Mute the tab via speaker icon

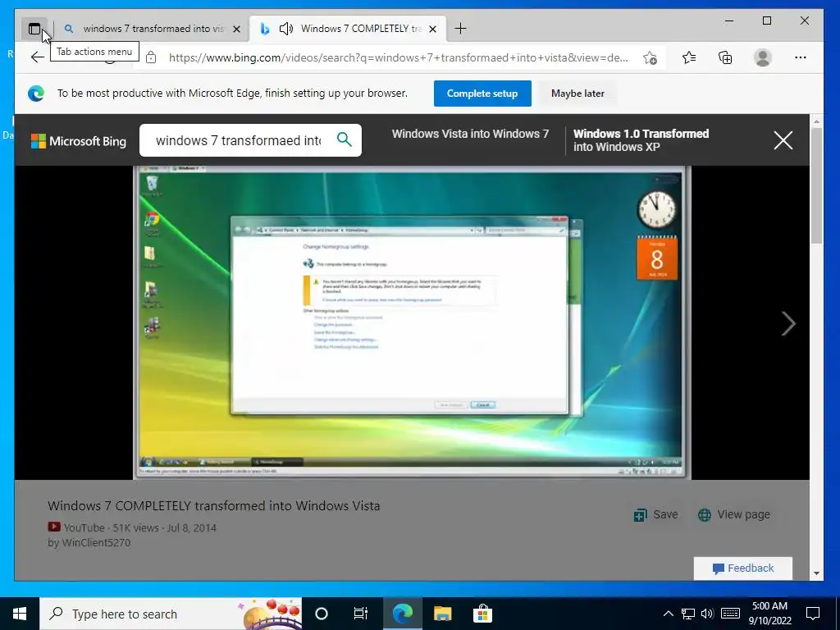(286, 29)
